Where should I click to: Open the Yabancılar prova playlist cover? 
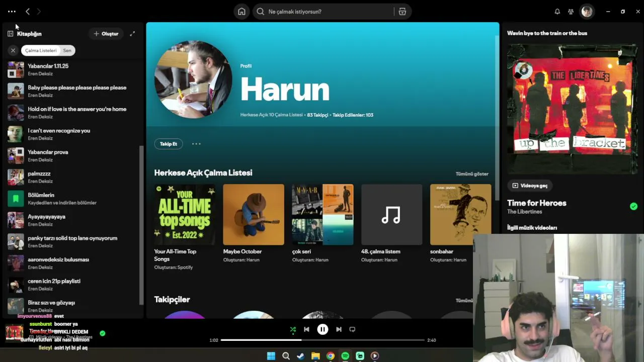click(x=16, y=156)
